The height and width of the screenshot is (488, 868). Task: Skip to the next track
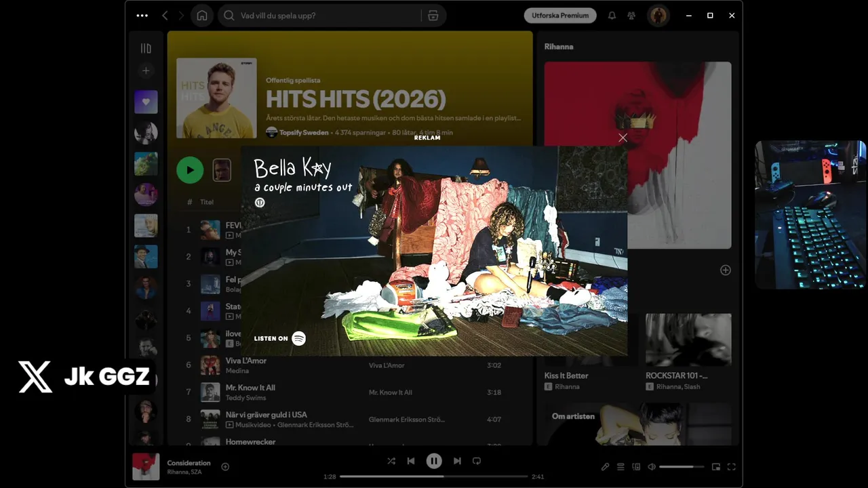point(457,461)
